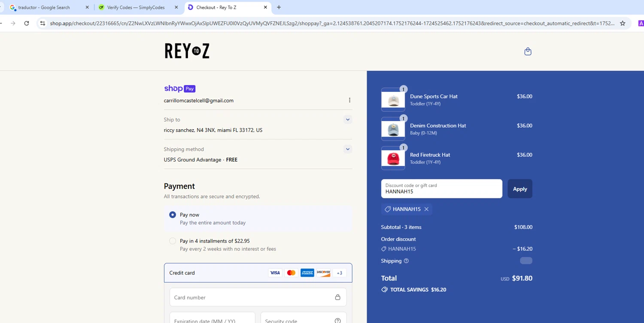
Task: Switch to Verify Codes SimplyCodes tab
Action: pos(136,7)
